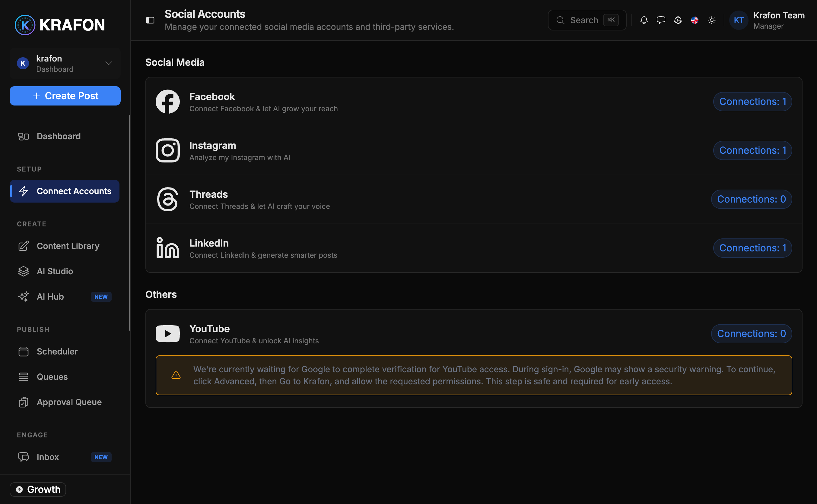Open the chat messages icon
817x504 pixels.
[x=660, y=20]
